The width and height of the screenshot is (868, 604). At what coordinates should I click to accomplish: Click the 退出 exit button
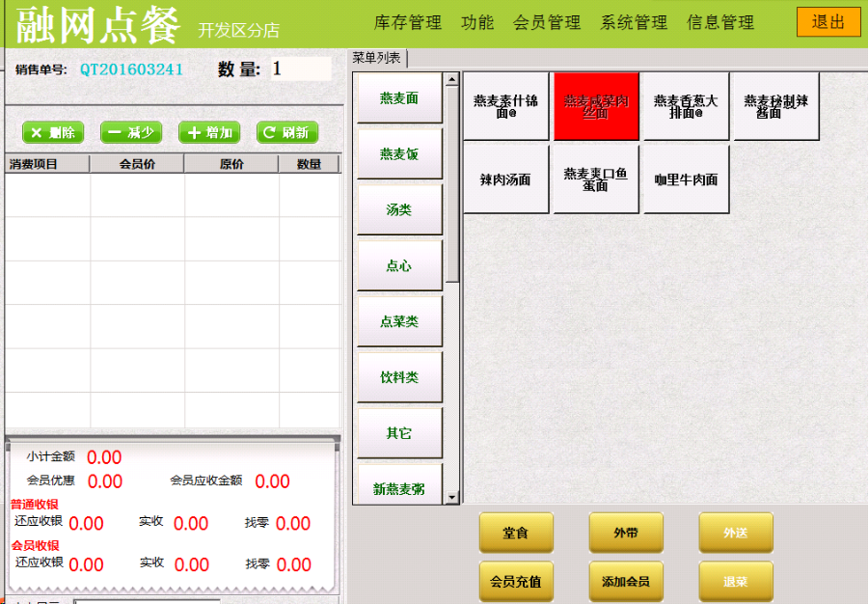(827, 21)
